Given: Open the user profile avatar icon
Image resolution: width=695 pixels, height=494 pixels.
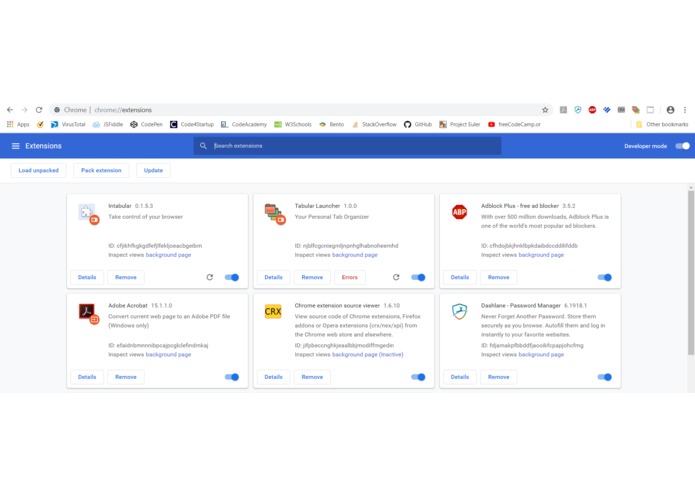Looking at the screenshot, I should [670, 110].
